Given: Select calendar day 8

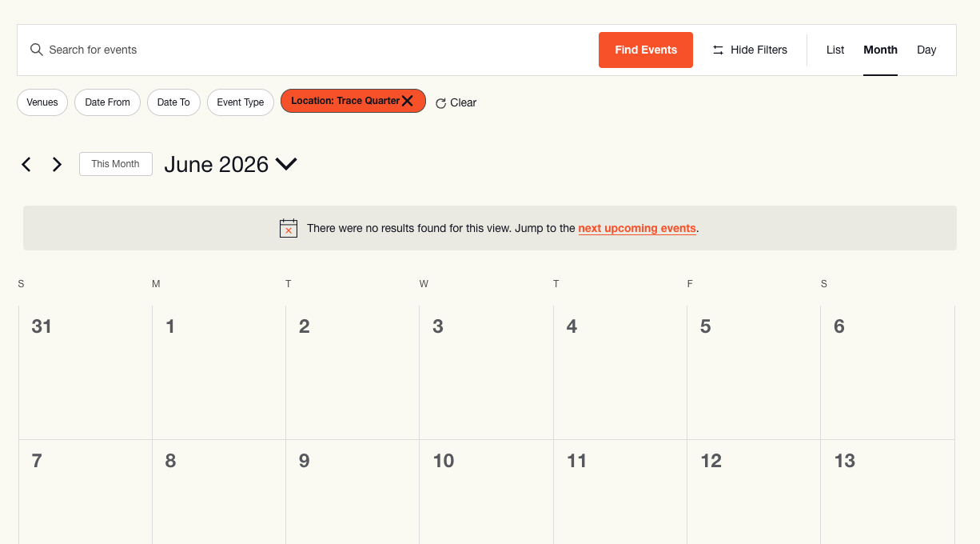Looking at the screenshot, I should (170, 461).
